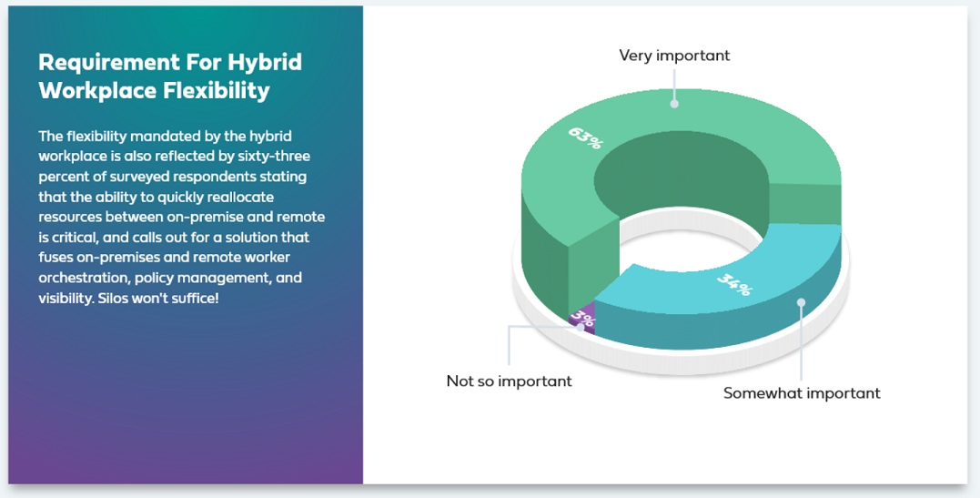Image resolution: width=980 pixels, height=498 pixels.
Task: Click the 'Somewhat important' chart label
Action: [802, 393]
